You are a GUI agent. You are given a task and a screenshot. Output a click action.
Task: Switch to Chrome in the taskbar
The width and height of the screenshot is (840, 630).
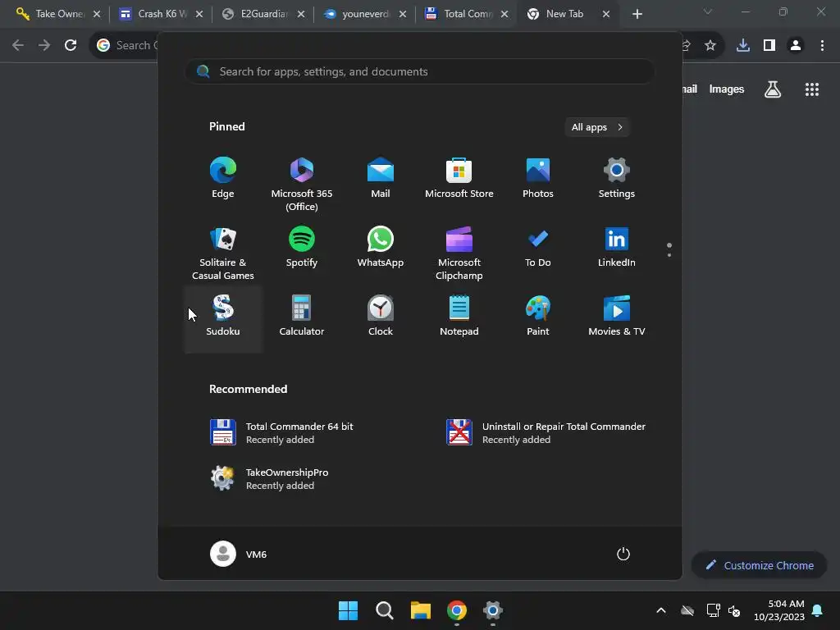[x=457, y=610]
